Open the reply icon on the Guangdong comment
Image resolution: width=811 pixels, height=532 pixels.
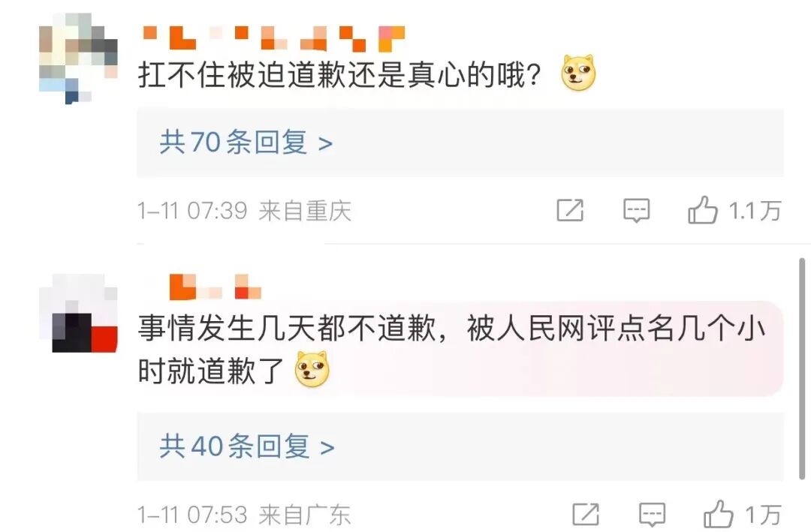pyautogui.click(x=653, y=515)
